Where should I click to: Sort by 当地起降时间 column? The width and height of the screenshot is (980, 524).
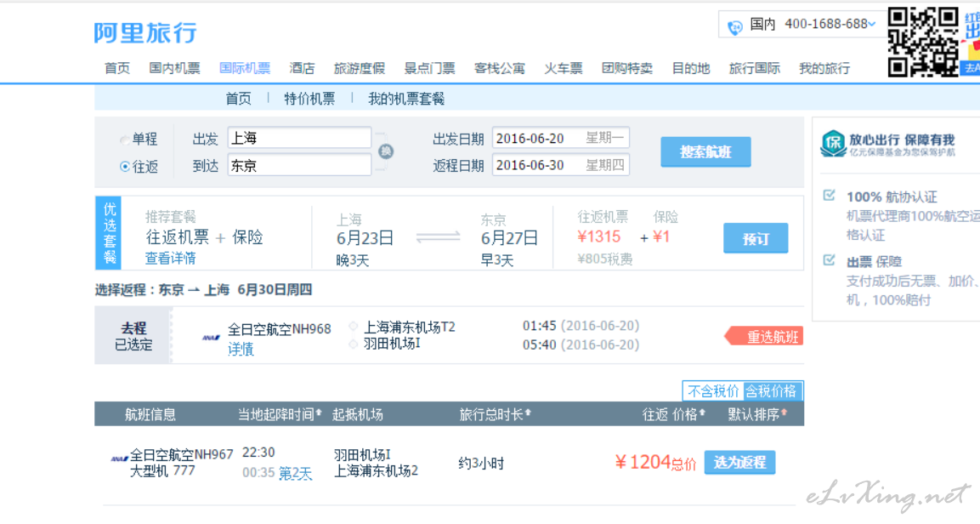[x=280, y=414]
